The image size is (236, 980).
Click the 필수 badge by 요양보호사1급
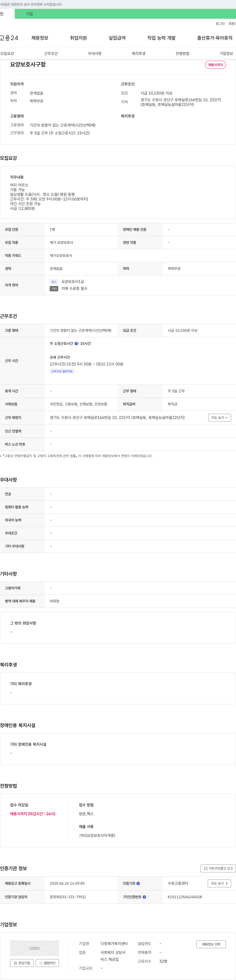coord(54,282)
